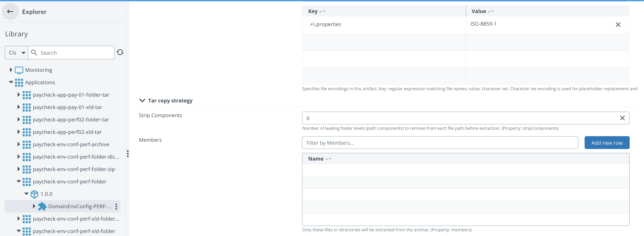Select paycheck-env-conf-perf-archive in tree
Image resolution: width=644 pixels, height=236 pixels.
(x=71, y=145)
